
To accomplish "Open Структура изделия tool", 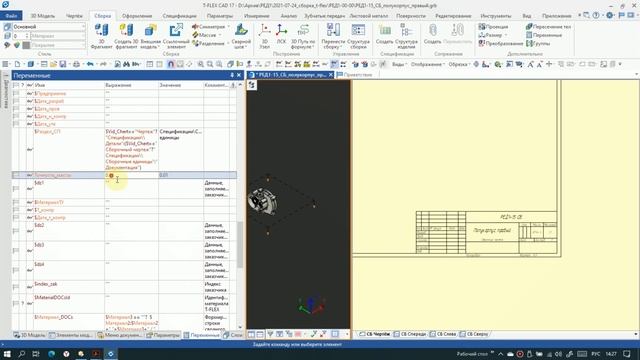I will pyautogui.click(x=406, y=36).
